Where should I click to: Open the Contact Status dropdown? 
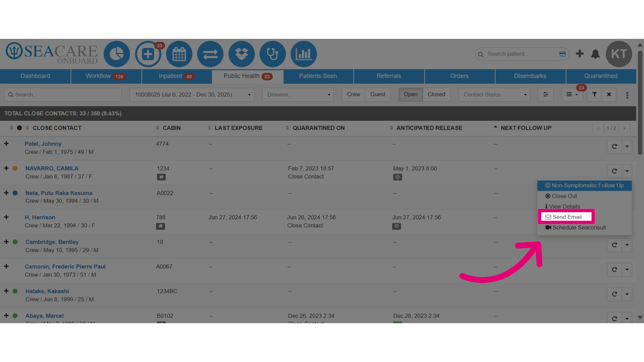[x=494, y=95]
